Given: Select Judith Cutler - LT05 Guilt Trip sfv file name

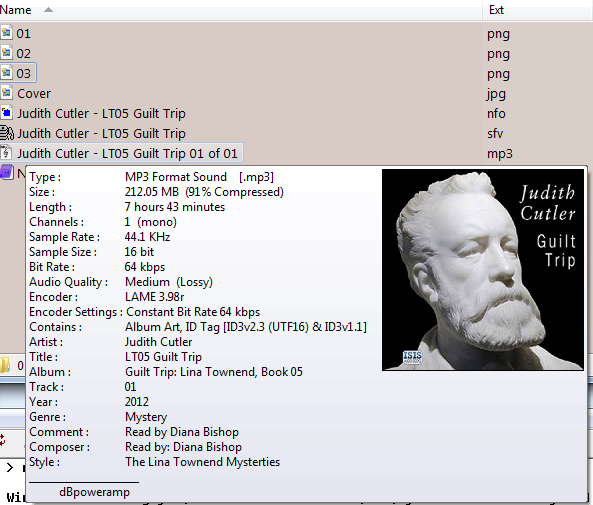Looking at the screenshot, I should click(101, 134).
